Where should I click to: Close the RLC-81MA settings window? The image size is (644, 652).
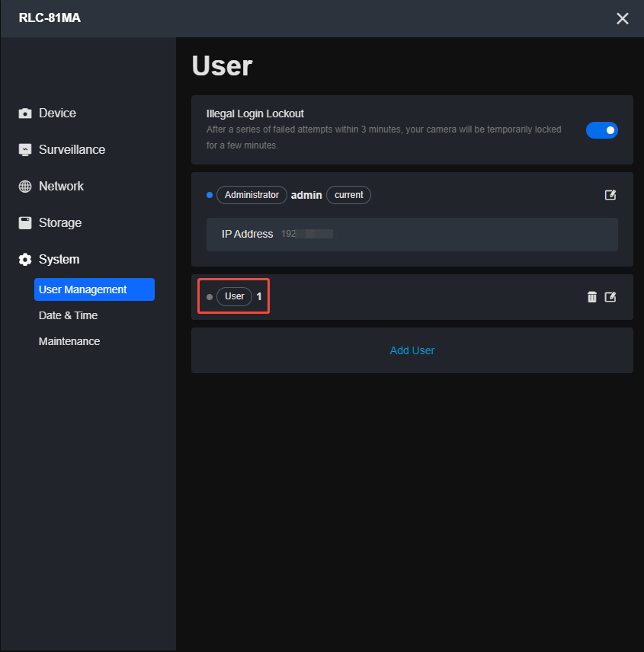pos(623,18)
